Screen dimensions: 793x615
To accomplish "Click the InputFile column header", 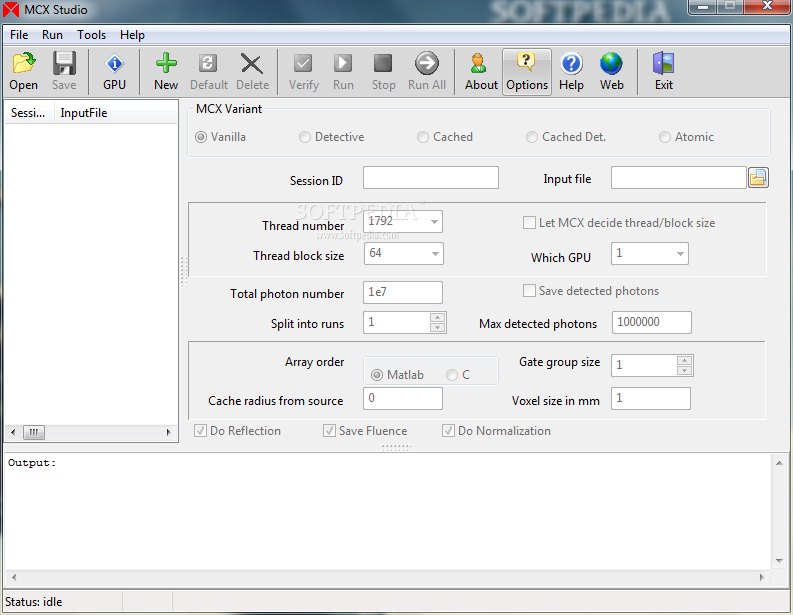I will [115, 113].
